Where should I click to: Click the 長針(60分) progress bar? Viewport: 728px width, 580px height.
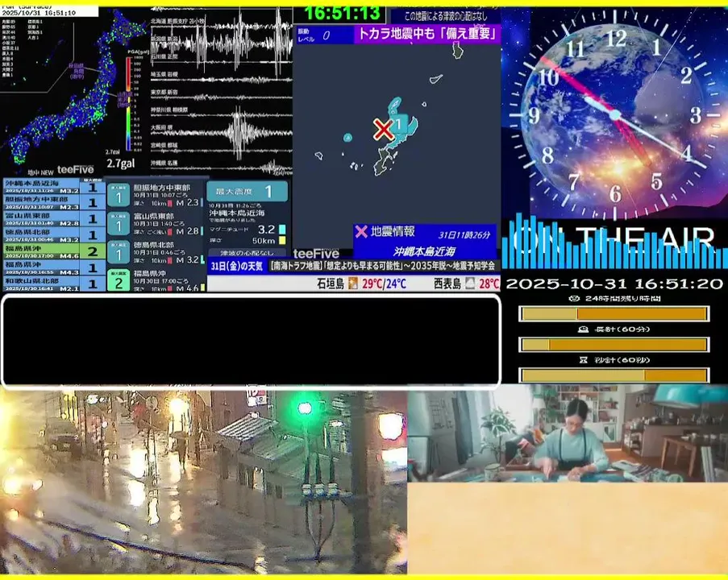614,344
